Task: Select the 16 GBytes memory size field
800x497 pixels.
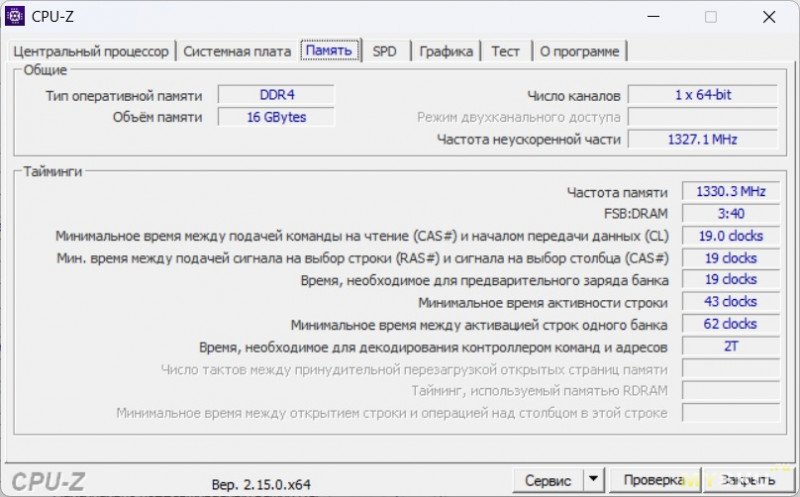Action: (276, 117)
